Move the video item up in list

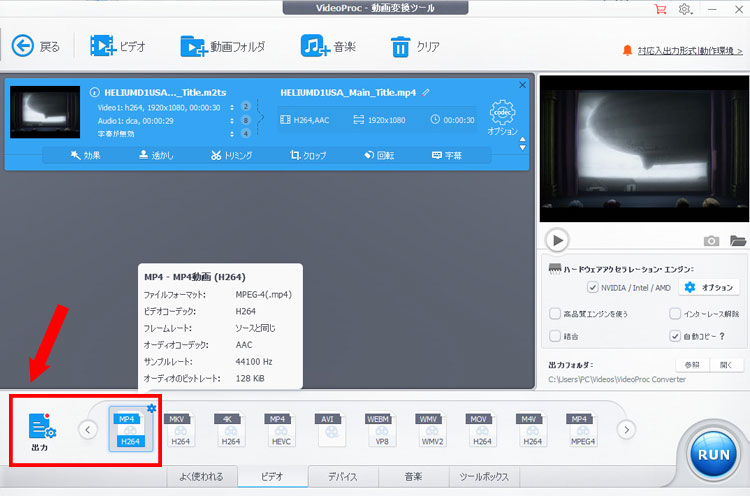(x=522, y=139)
